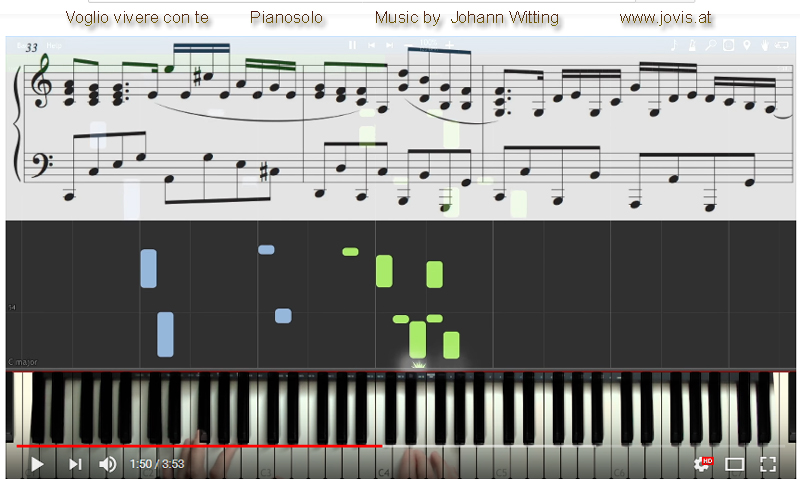
Task: Click the skip-to-previous icon in faded toolbar
Action: pos(371,45)
